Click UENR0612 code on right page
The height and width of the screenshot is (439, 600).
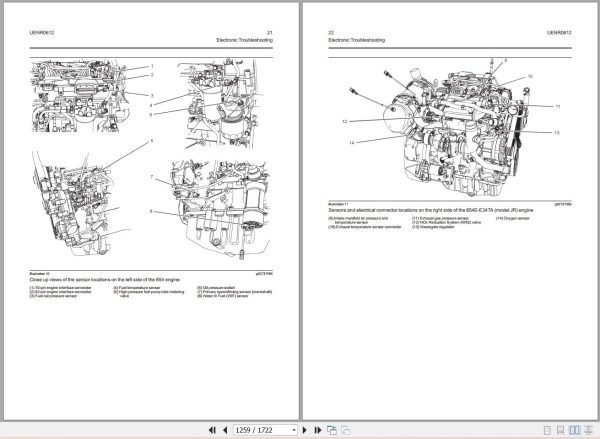click(x=559, y=33)
